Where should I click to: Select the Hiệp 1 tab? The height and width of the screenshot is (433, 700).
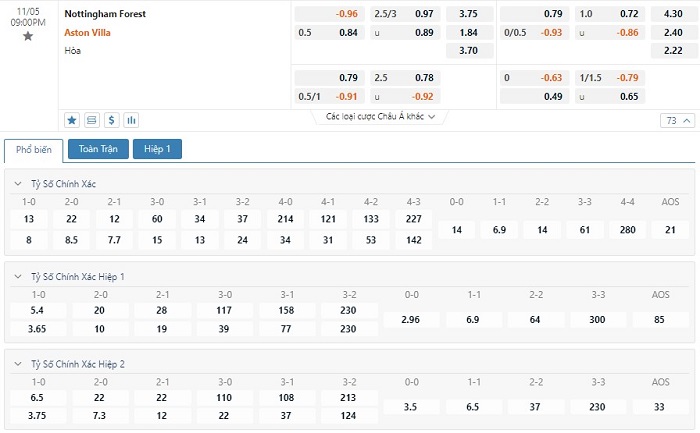point(158,150)
